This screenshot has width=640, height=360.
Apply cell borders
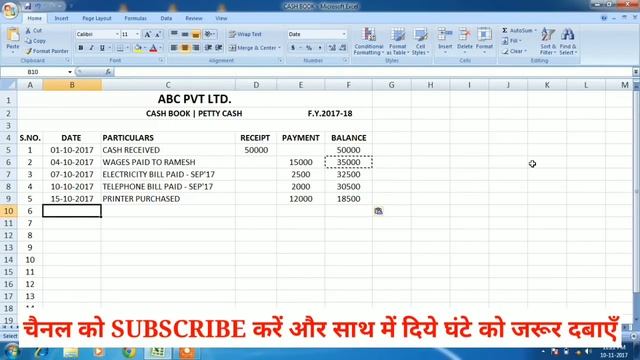click(120, 48)
